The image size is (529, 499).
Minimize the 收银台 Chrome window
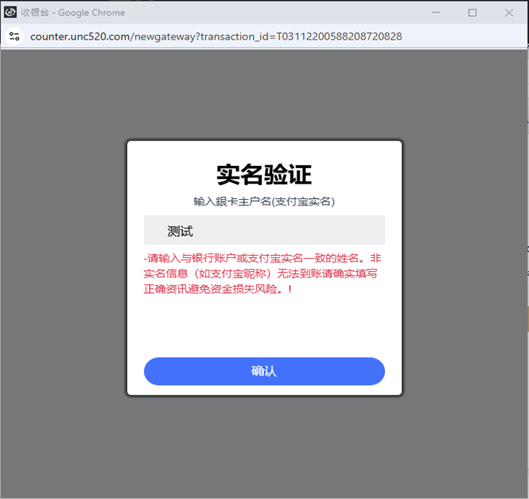[436, 12]
